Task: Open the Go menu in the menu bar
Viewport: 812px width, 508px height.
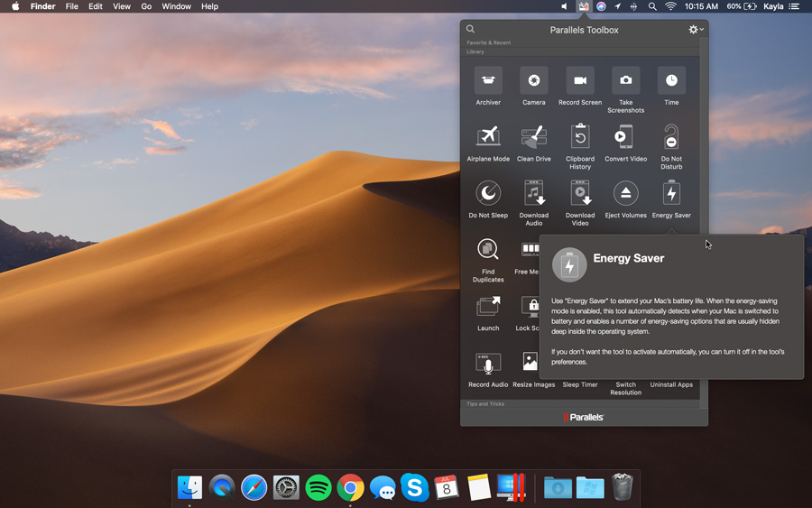Action: 146,6
